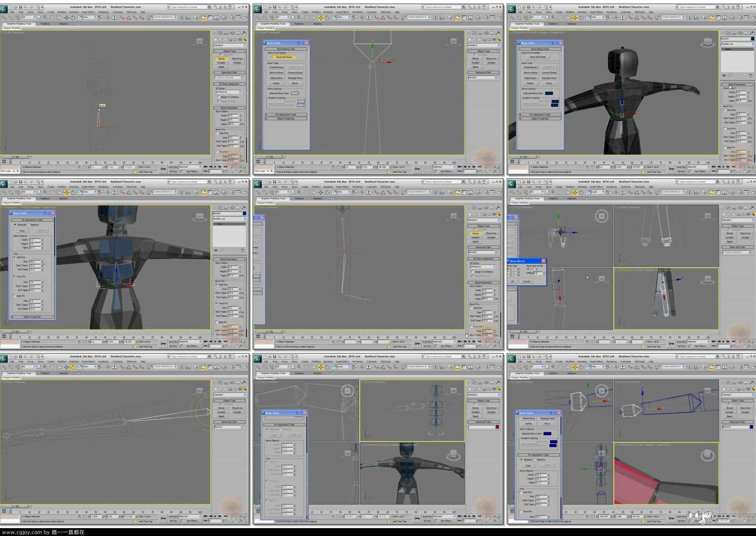
Task: Open the Motion panel tab icon, top-middle window
Action: pos(486,33)
